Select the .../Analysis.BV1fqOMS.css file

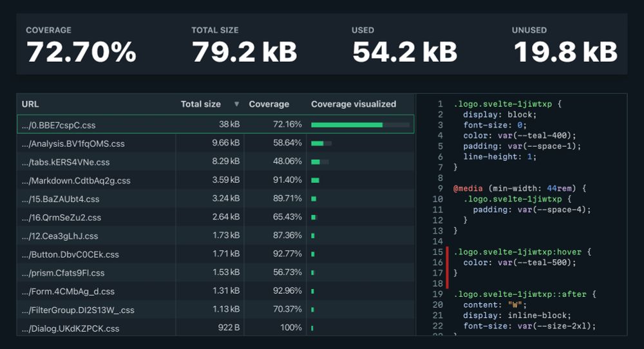tap(73, 144)
